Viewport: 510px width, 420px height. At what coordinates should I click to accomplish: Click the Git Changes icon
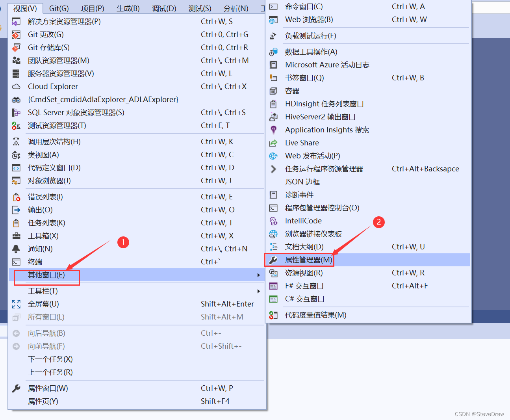pos(16,35)
